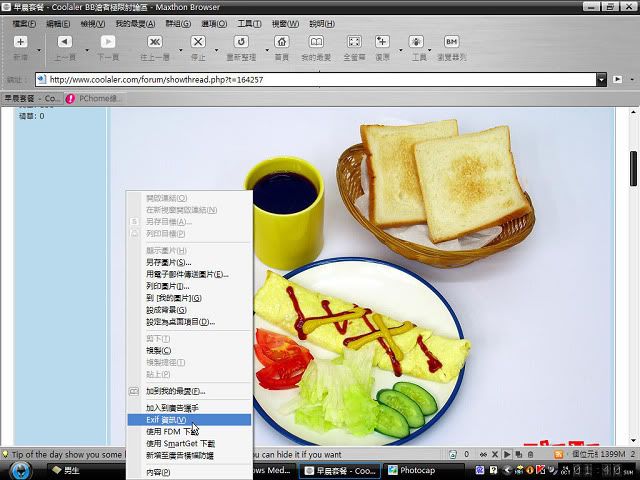
Task: Click the BM browsing group toolbar icon
Action: click(451, 43)
